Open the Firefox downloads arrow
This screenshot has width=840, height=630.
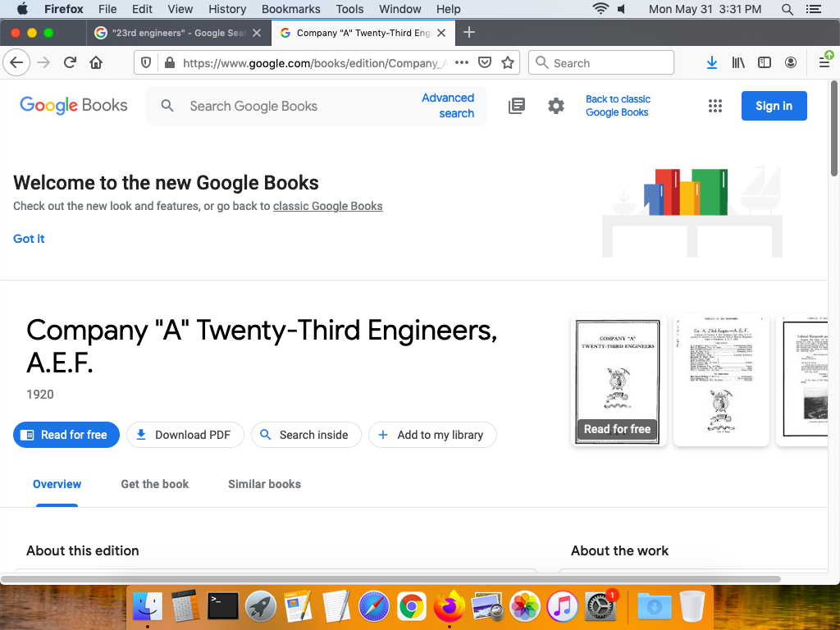coord(711,63)
